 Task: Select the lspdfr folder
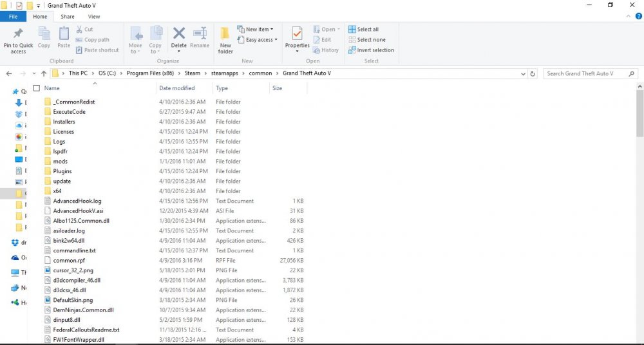[x=61, y=151]
